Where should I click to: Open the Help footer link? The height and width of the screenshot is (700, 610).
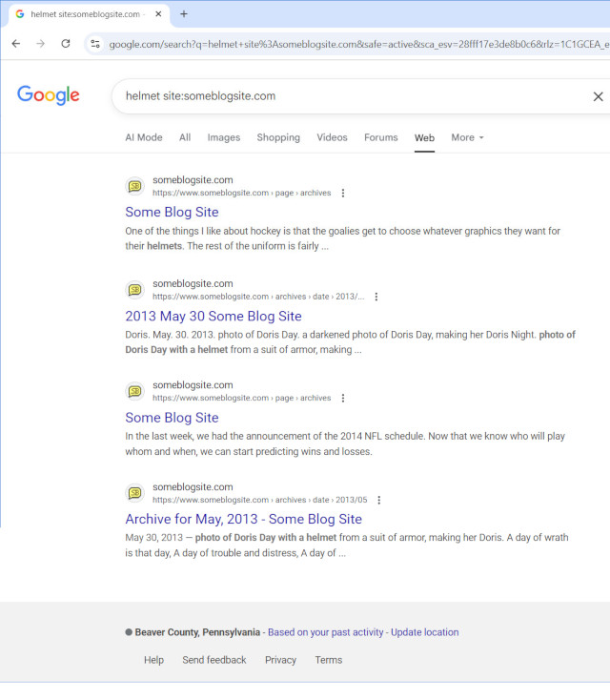click(x=153, y=660)
